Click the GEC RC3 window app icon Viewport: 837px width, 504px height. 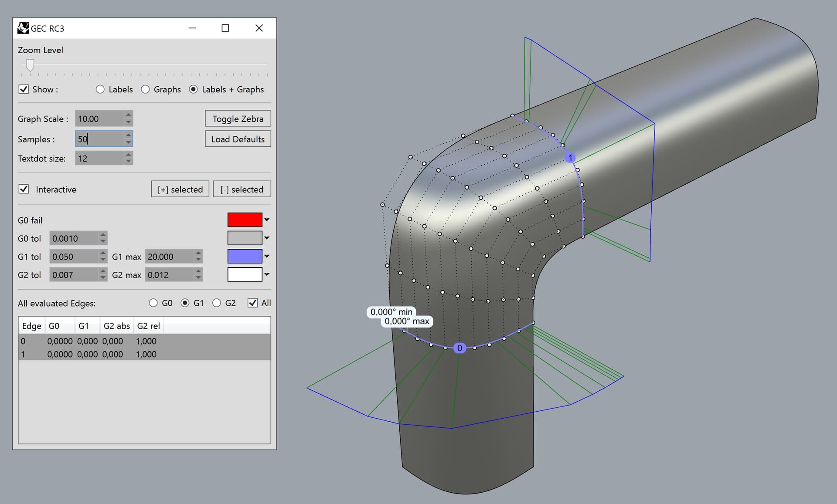(23, 28)
